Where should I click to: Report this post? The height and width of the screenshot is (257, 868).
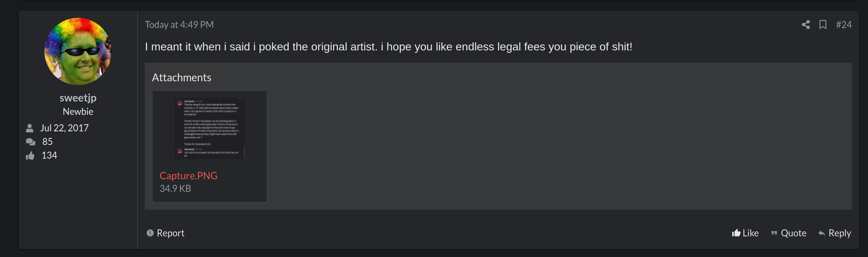[x=170, y=233]
